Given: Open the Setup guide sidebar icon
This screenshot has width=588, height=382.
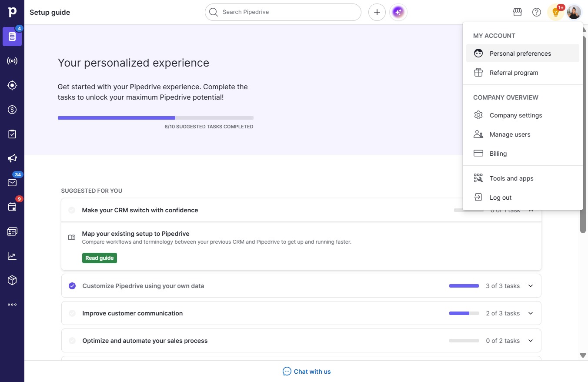Looking at the screenshot, I should [12, 37].
